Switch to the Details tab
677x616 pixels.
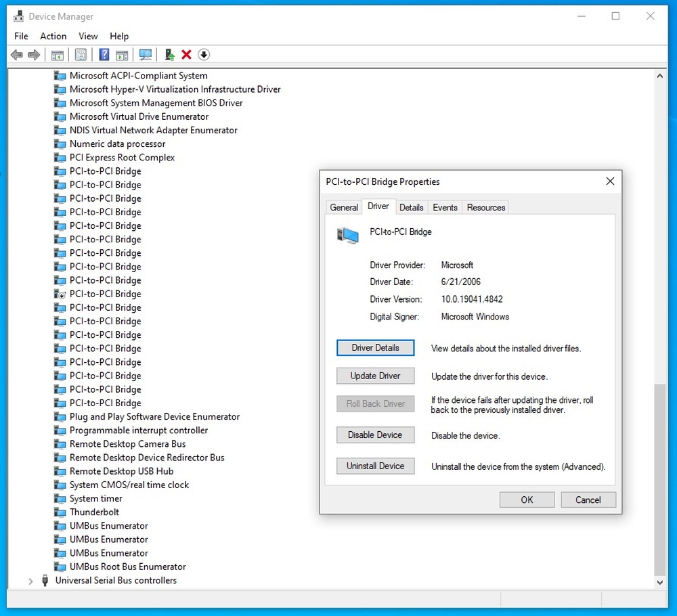pyautogui.click(x=411, y=207)
